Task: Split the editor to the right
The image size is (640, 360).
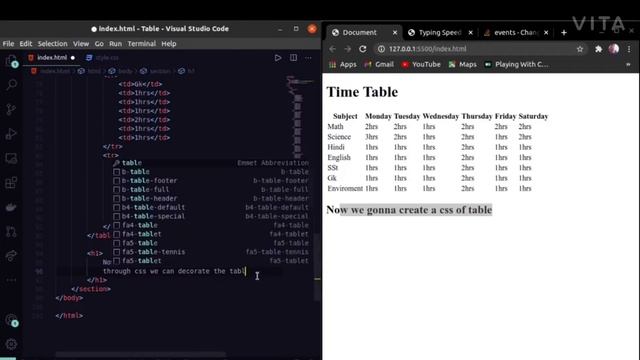Action: [293, 58]
